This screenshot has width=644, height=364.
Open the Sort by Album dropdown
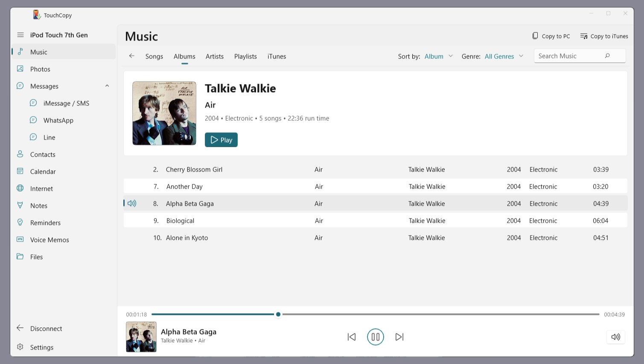(439, 56)
